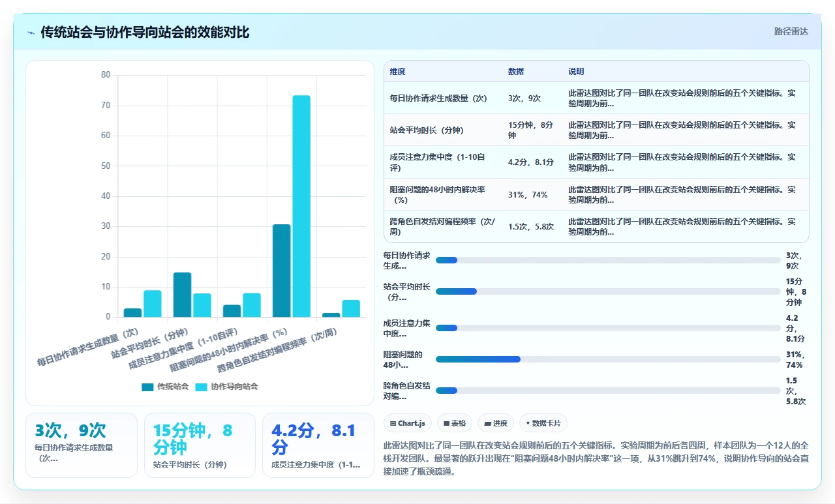The height and width of the screenshot is (504, 835).
Task: Open the 4.2分，8.1分 data card
Action: tap(318, 445)
